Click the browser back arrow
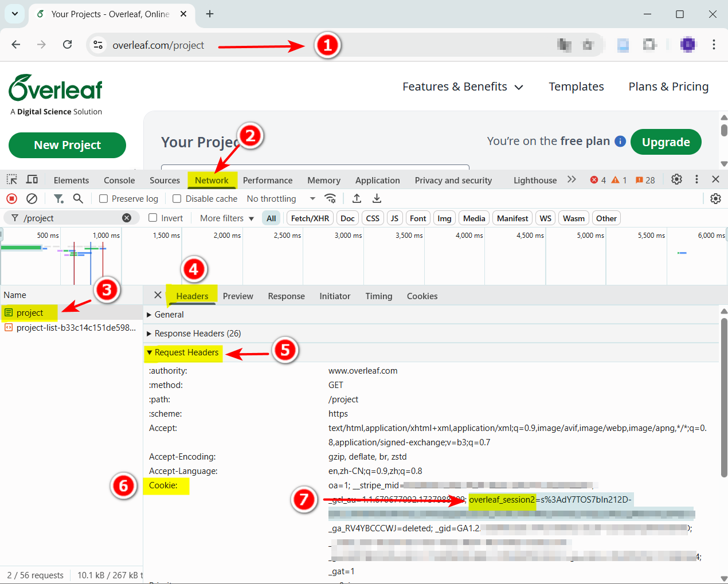728x584 pixels. point(16,45)
